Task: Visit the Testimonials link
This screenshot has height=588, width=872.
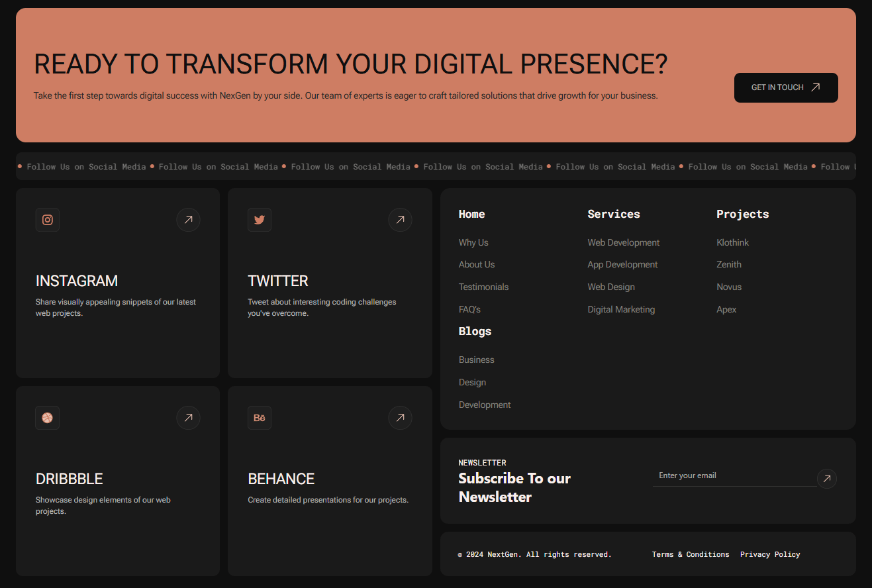Action: tap(483, 287)
